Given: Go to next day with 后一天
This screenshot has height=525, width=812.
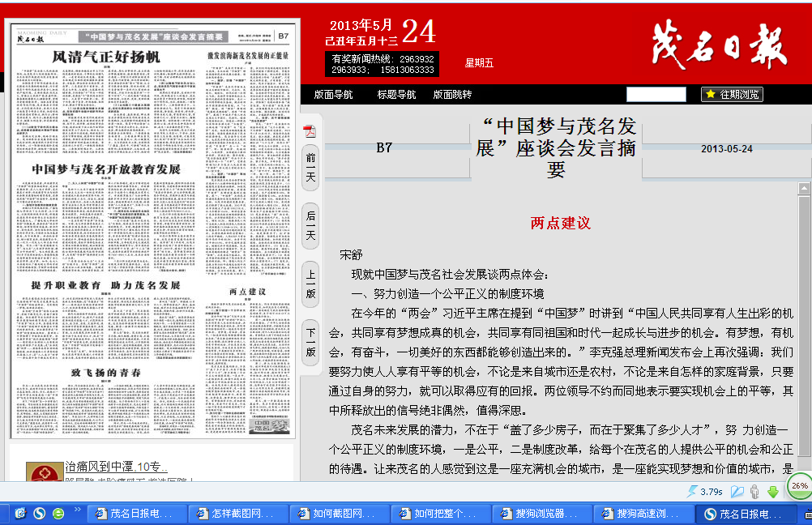Looking at the screenshot, I should click(x=310, y=226).
